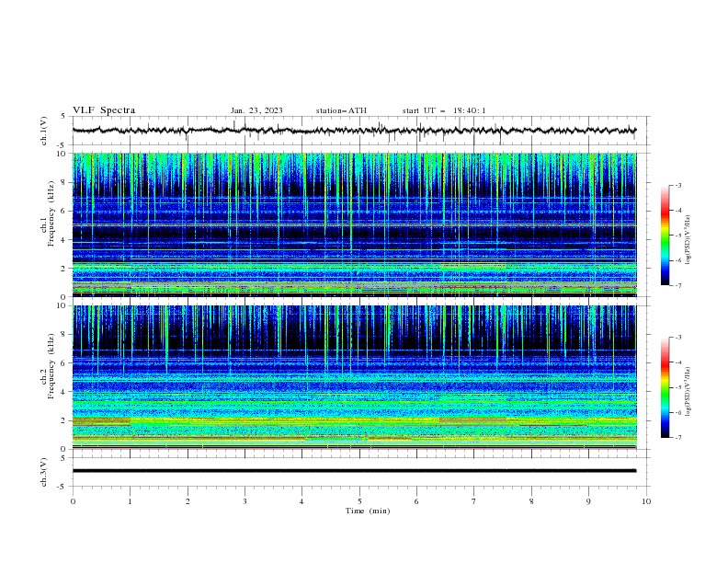The height and width of the screenshot is (563, 728).
Task: Click the 'VLF Spectra' title text
Action: click(104, 110)
